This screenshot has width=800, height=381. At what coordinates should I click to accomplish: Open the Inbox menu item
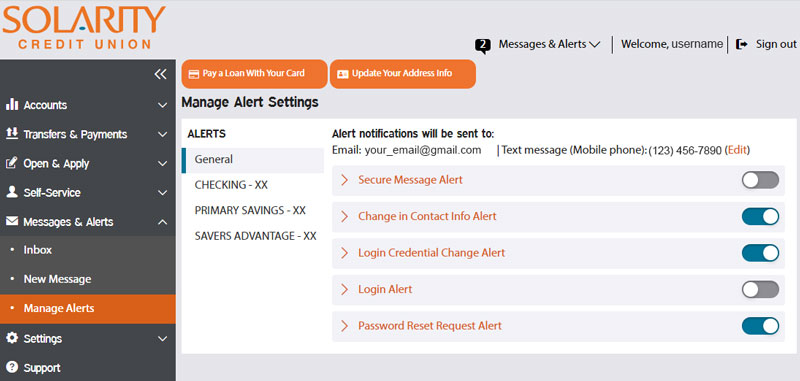click(88, 250)
